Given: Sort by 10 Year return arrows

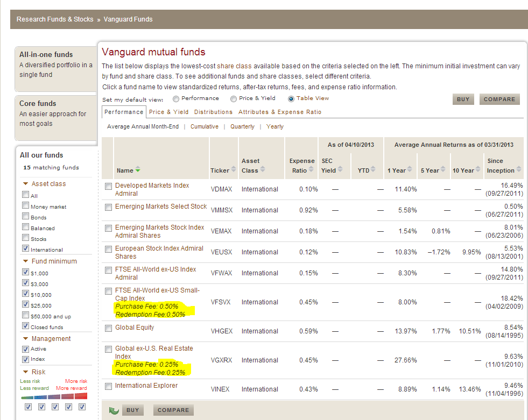Looking at the screenshot, I should pos(478,169).
